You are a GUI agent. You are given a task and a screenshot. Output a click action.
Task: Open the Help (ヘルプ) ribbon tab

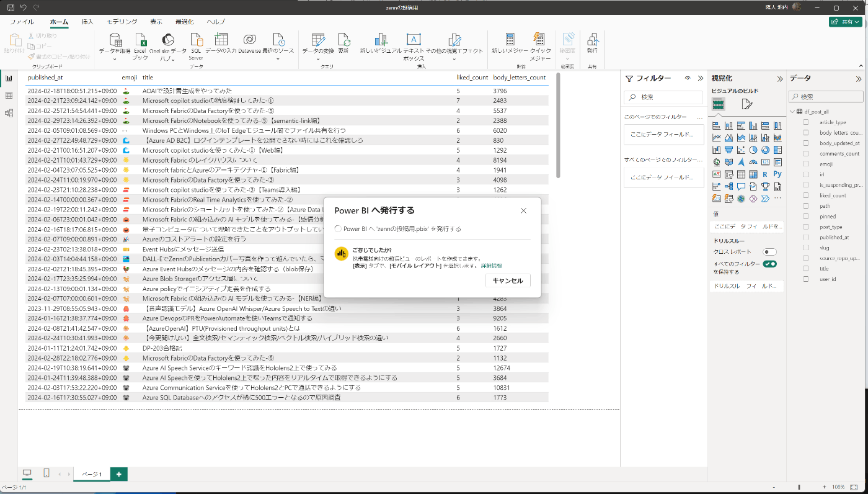pyautogui.click(x=216, y=22)
